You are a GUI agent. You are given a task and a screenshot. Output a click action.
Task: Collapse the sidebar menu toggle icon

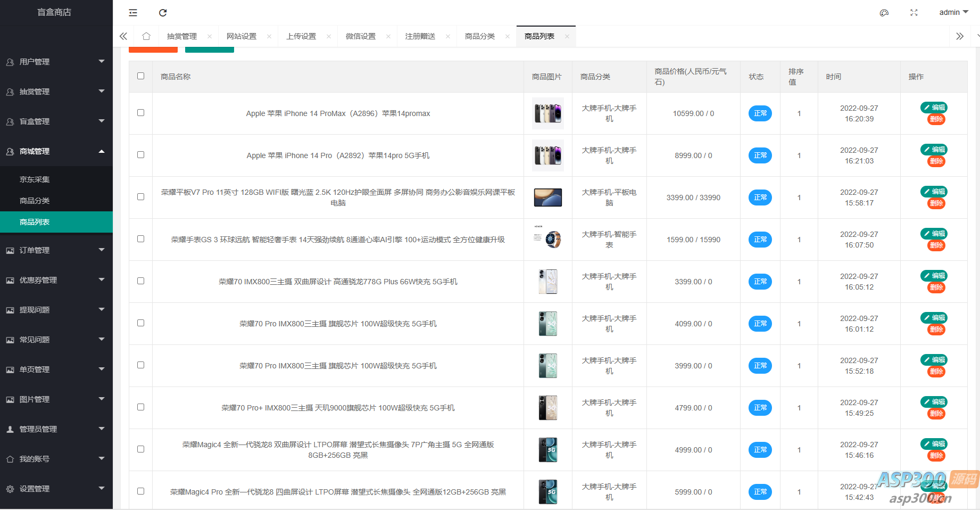coord(133,13)
